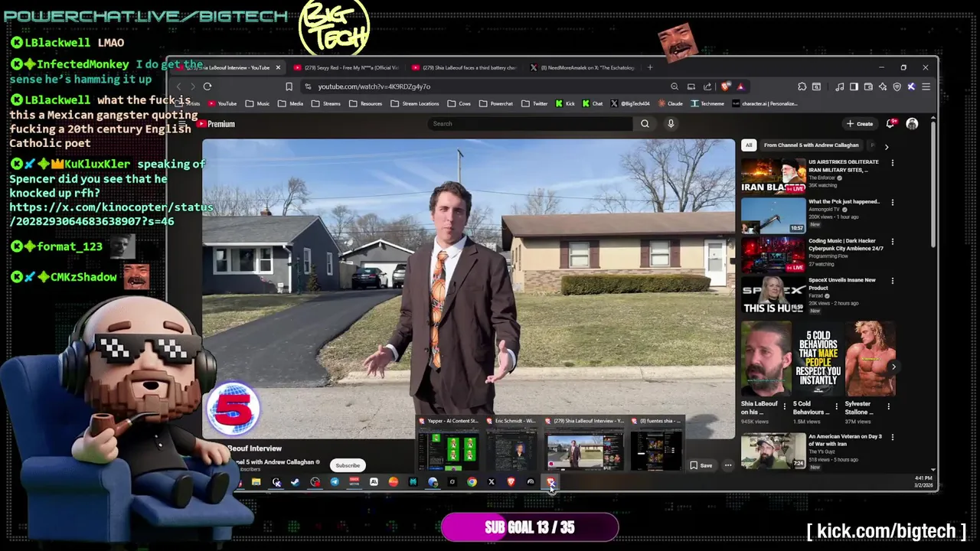Open the three-dot menu for the SpaceX Unveils video
The height and width of the screenshot is (551, 980).
(x=892, y=281)
